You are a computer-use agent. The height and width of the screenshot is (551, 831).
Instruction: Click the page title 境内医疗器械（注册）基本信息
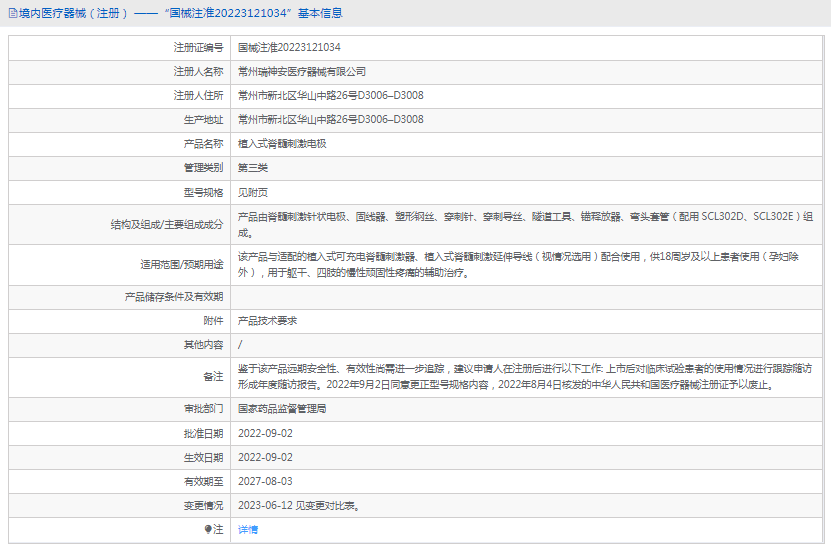181,13
